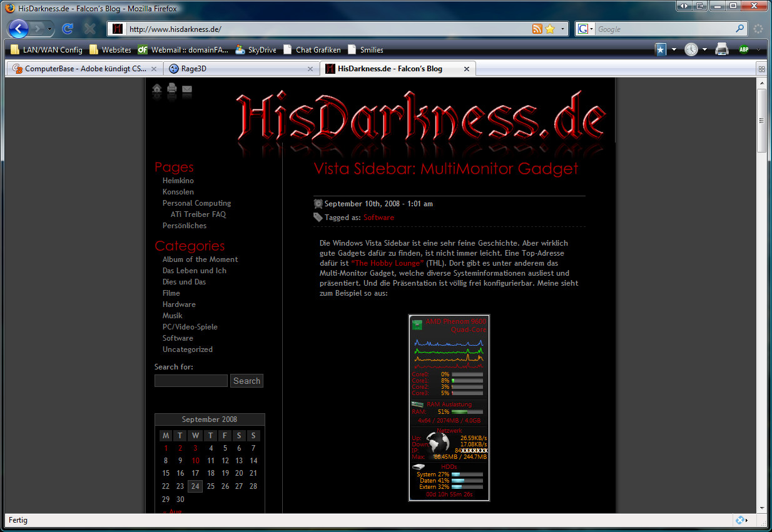
Task: Click the search magnifier icon
Action: point(740,29)
